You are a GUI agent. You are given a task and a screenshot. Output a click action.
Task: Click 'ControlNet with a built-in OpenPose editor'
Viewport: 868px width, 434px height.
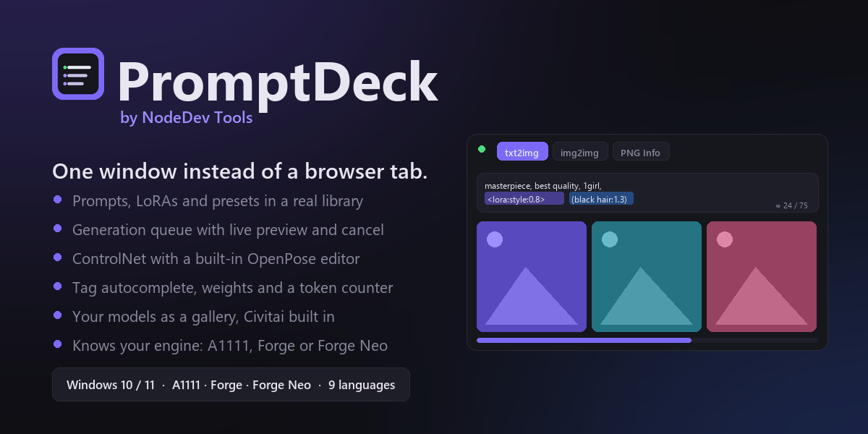[x=216, y=259]
